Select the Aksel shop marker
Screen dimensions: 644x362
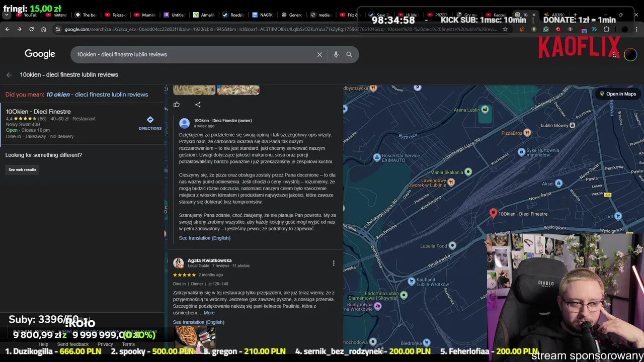click(558, 184)
